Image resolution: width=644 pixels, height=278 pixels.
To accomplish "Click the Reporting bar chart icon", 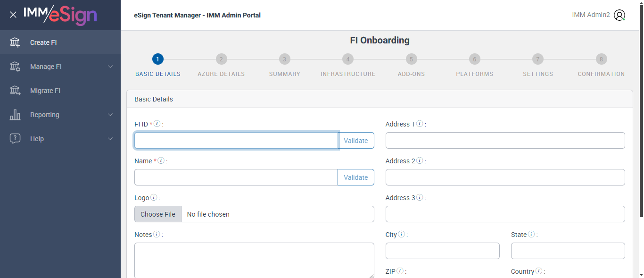I will pyautogui.click(x=15, y=115).
